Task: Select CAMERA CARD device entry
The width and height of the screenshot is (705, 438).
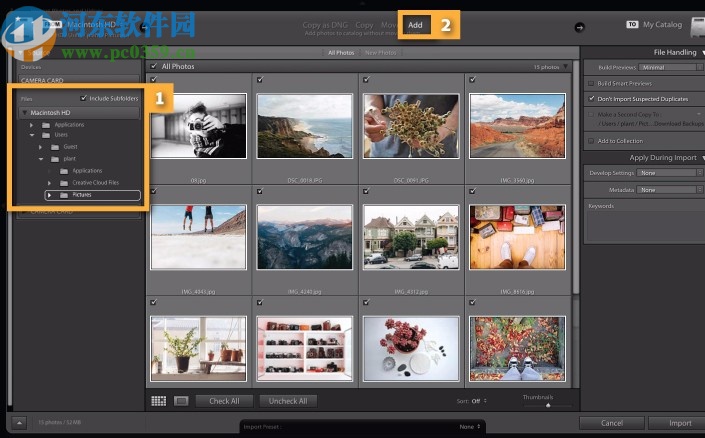Action: click(42, 80)
